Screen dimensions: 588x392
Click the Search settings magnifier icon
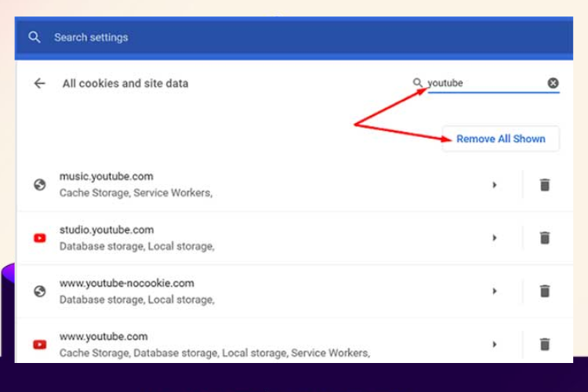(34, 37)
